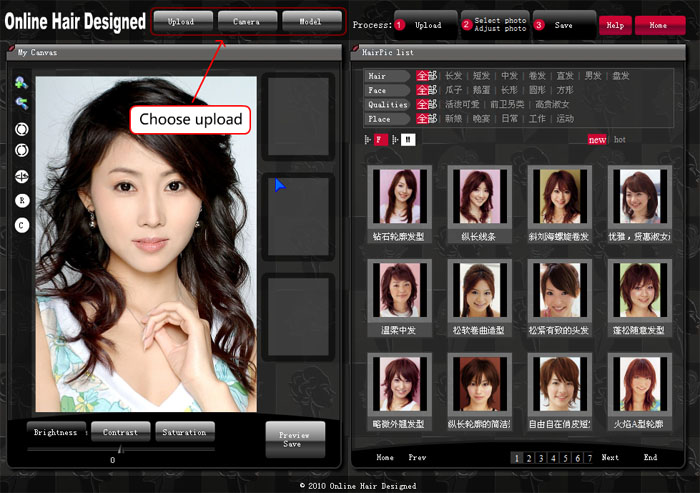Choose the 略微外翘发型 hairstyle thumbnail

coord(400,384)
